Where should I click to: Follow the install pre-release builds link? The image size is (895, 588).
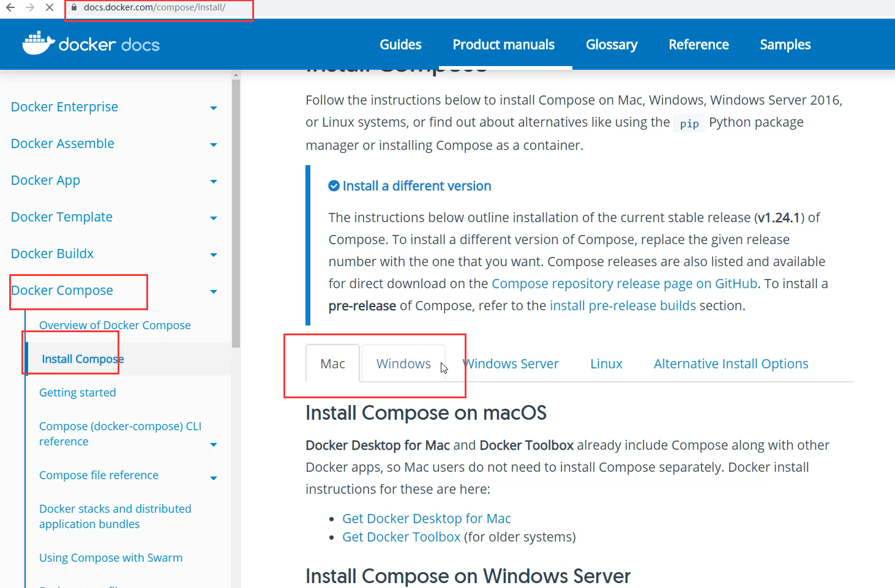pyautogui.click(x=623, y=305)
